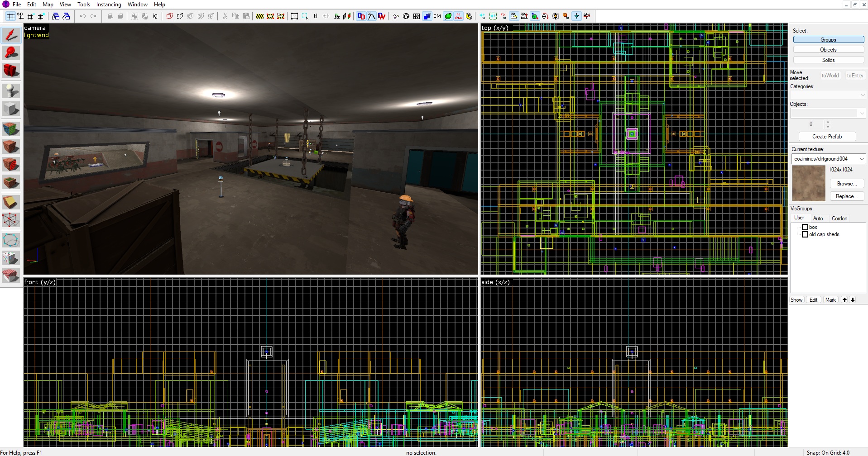868x456 pixels.
Task: Choose the Entity tool with lightbulb icon
Action: point(11,91)
